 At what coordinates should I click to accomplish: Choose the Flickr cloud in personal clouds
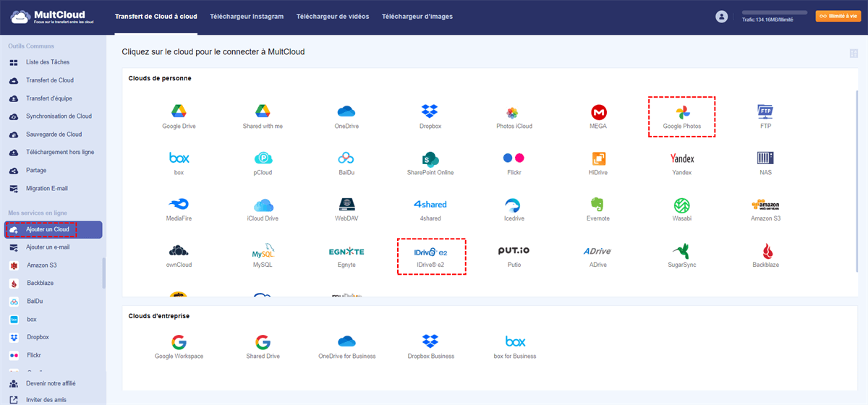514,163
